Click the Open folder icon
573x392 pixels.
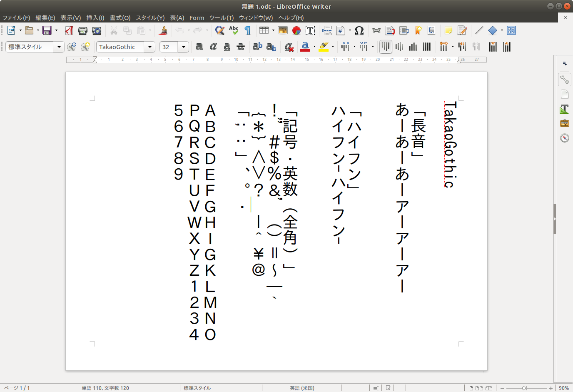pos(29,30)
